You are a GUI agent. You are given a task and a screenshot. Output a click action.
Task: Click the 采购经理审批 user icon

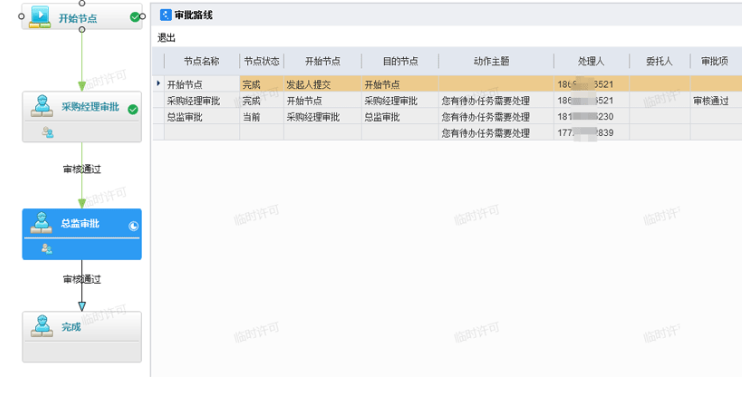(x=42, y=106)
